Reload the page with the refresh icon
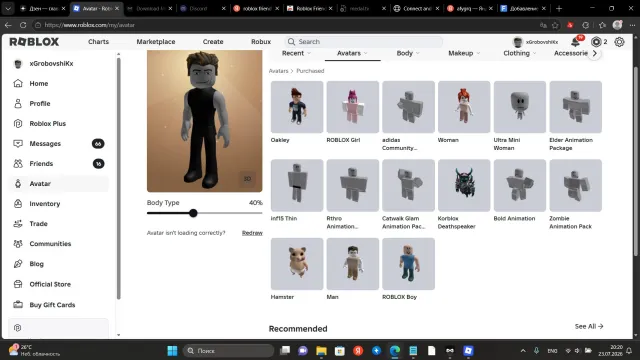This screenshot has width=640, height=360. [23, 25]
